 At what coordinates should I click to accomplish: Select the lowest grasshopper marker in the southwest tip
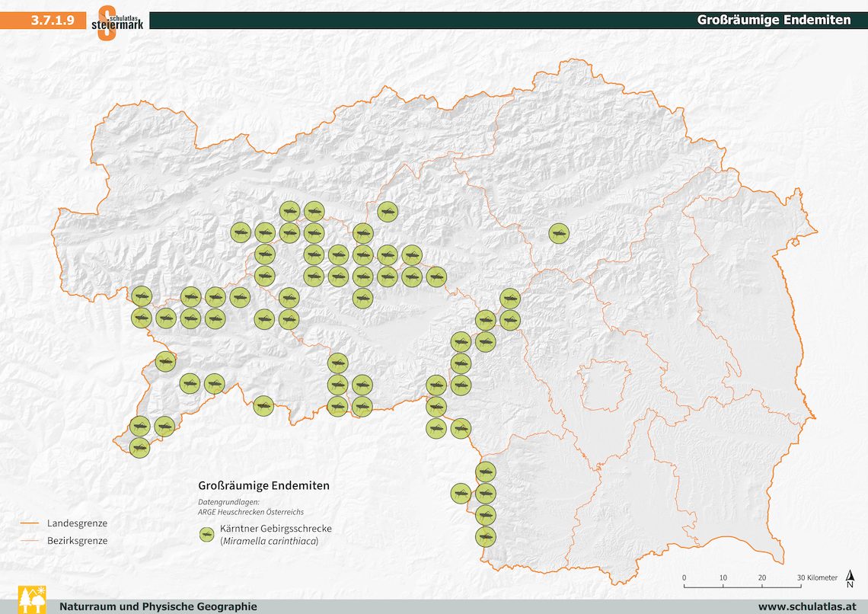(x=139, y=447)
